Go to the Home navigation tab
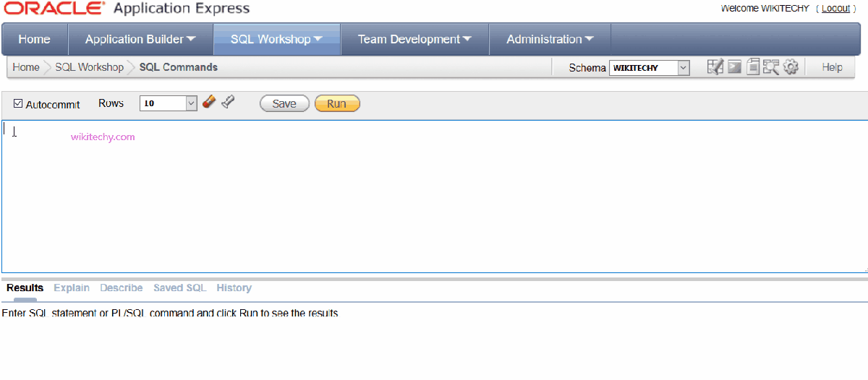This screenshot has width=868, height=380. coord(35,39)
